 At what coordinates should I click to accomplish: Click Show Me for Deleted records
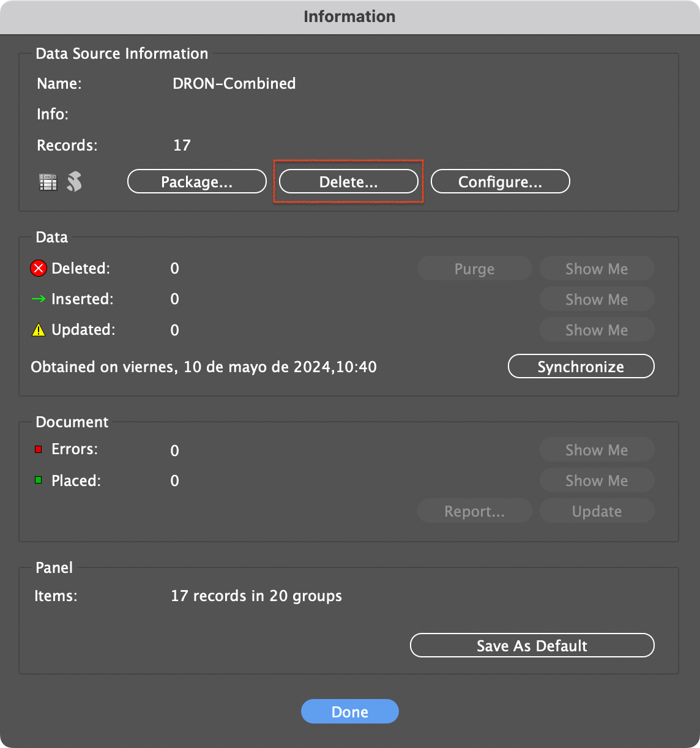(597, 269)
